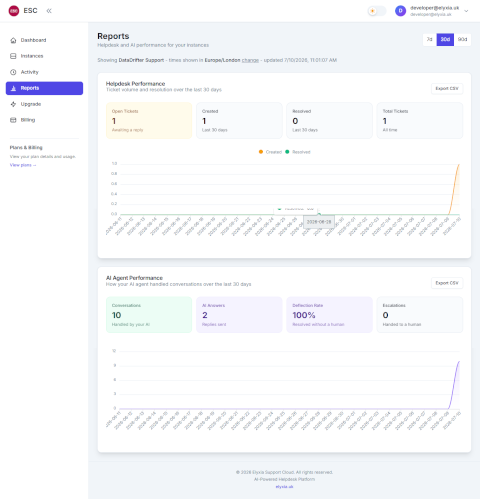Click the ESC logo icon
This screenshot has width=480, height=499.
click(x=14, y=11)
